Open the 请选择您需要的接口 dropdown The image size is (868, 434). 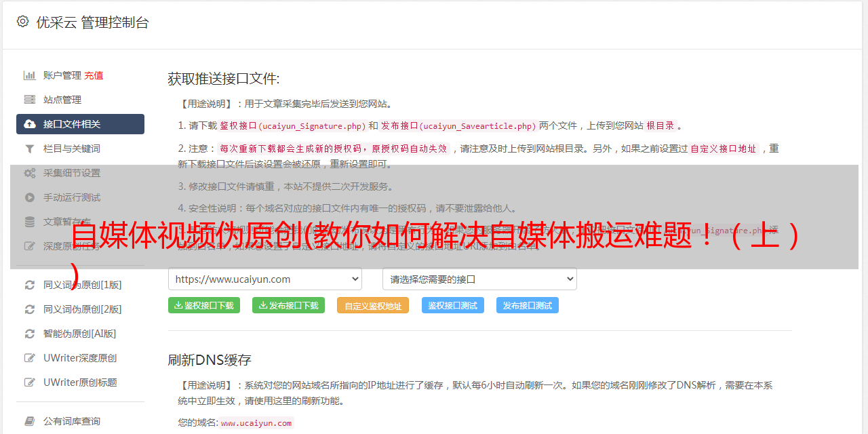click(479, 279)
